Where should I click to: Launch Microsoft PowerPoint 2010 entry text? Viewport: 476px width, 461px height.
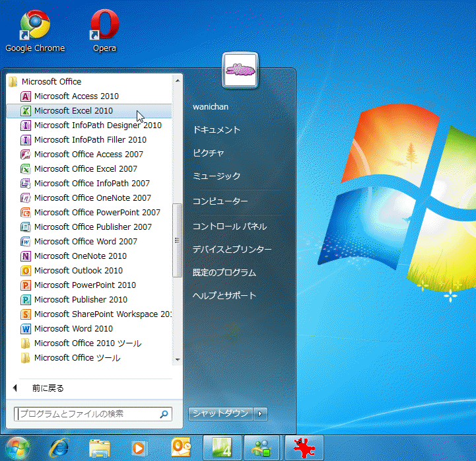(85, 285)
